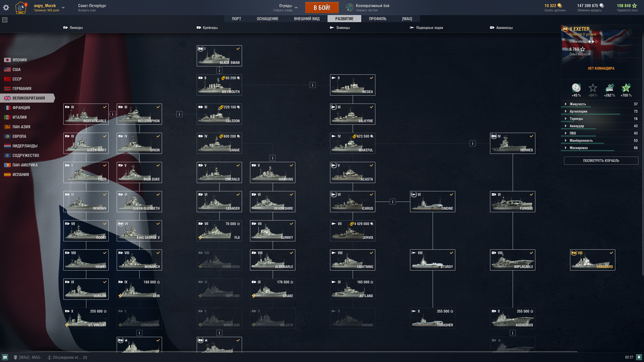Select the Vanguard premium battleship card

592,260
